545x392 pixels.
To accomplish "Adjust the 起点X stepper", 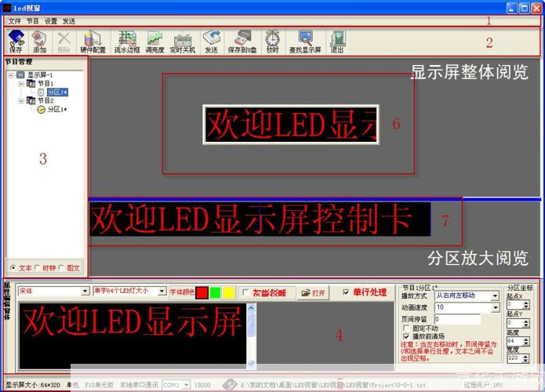I will (x=526, y=305).
